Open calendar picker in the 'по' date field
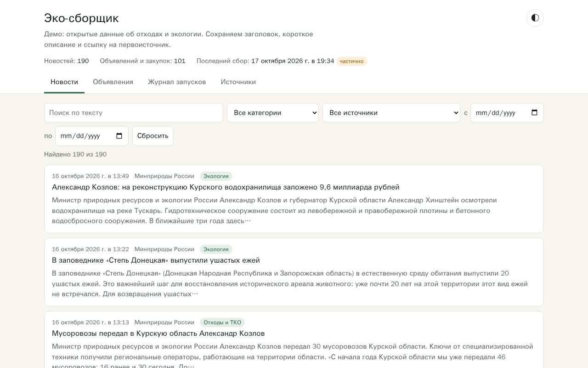The height and width of the screenshot is (368, 588). click(119, 136)
